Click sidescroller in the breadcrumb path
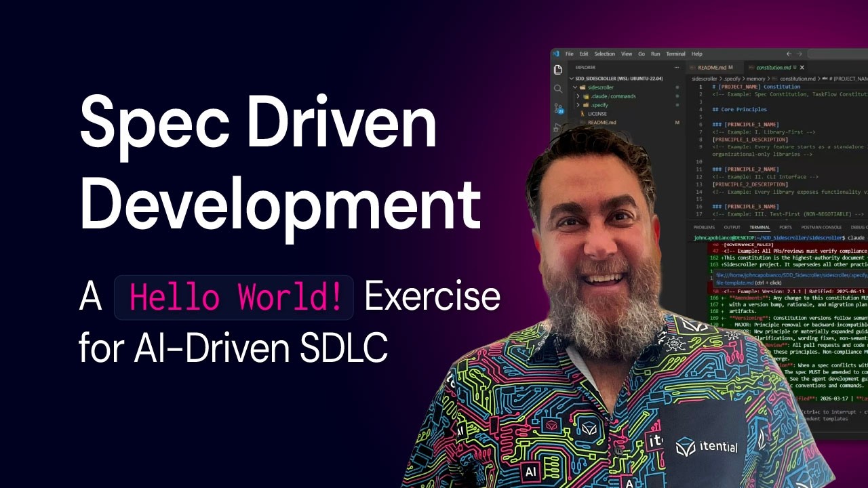The image size is (868, 488). (x=705, y=79)
